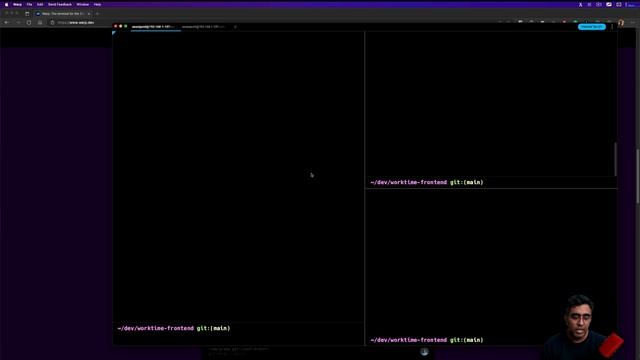Click the browser address bar URL
This screenshot has width=640, height=360.
click(x=76, y=22)
